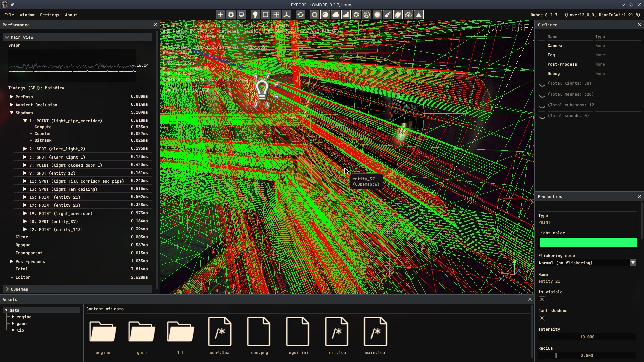644x362 pixels.
Task: Click the green Light color swatch
Action: (588, 243)
